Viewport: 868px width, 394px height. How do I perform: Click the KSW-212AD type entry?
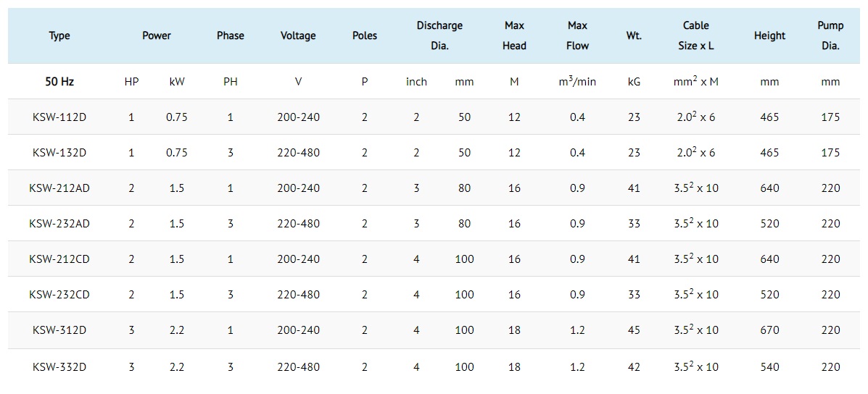point(59,188)
